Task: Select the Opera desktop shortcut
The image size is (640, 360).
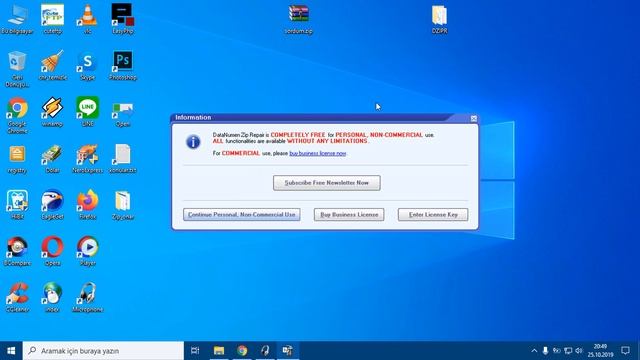Action: tap(52, 251)
